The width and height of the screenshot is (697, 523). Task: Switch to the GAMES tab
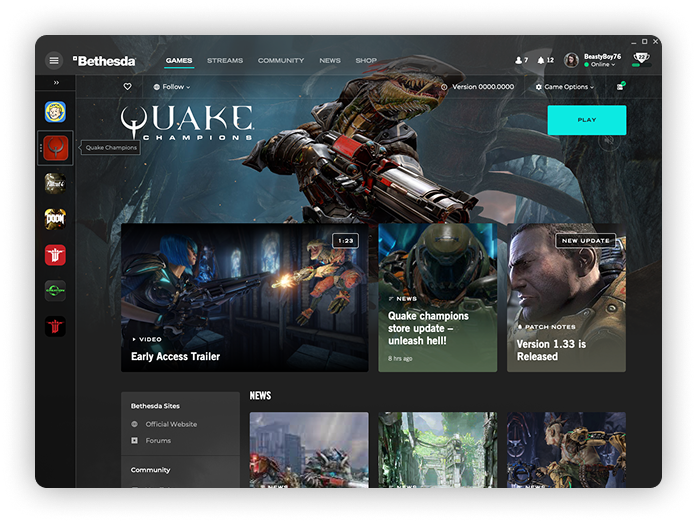(x=179, y=60)
